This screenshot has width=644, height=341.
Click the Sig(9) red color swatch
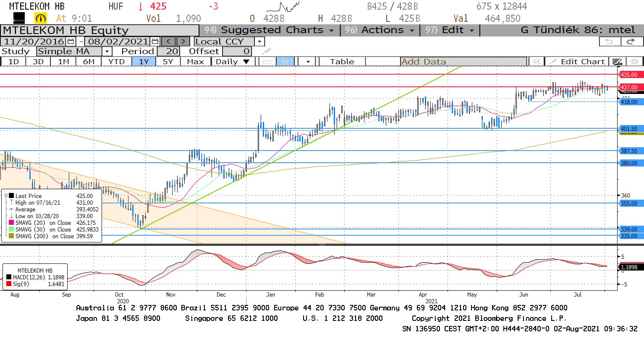[9, 284]
